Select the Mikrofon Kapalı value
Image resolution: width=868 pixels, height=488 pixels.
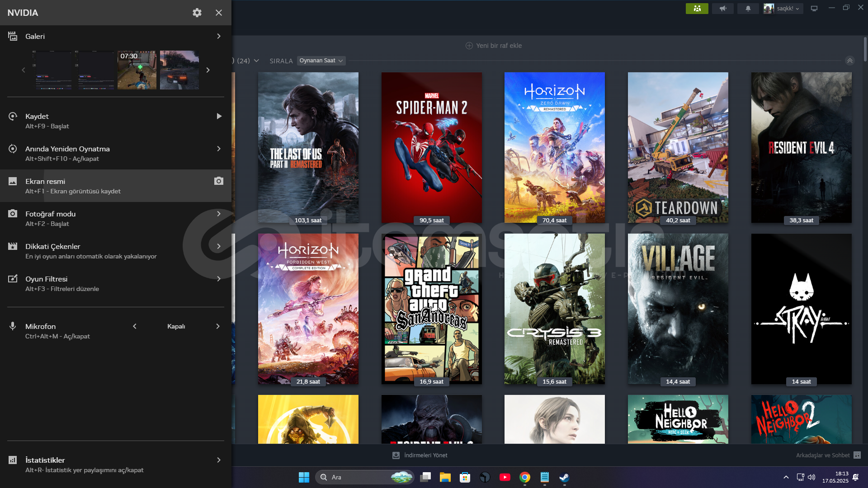(x=176, y=326)
